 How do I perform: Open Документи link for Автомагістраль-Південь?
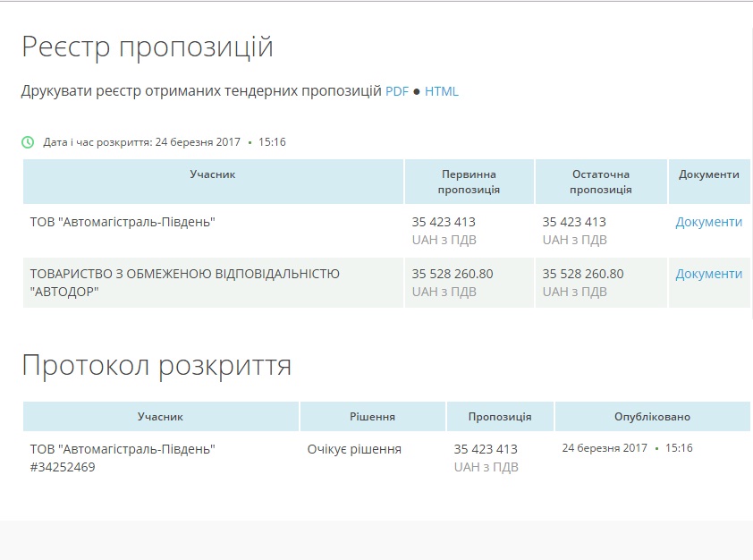[x=708, y=222]
